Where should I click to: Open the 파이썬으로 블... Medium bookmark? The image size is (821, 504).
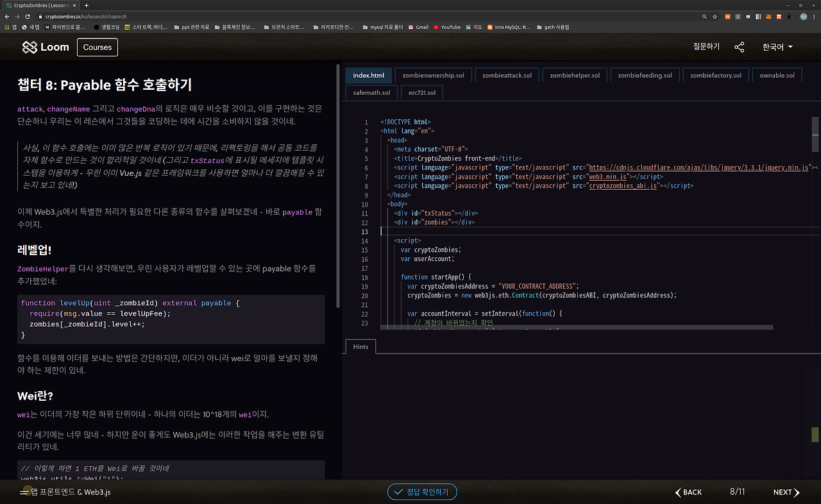pyautogui.click(x=64, y=27)
